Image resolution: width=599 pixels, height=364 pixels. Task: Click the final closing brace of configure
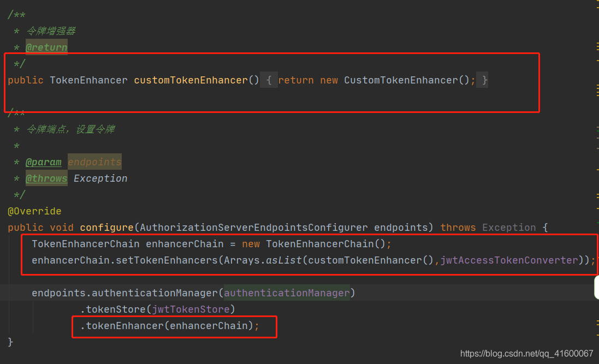coord(10,342)
